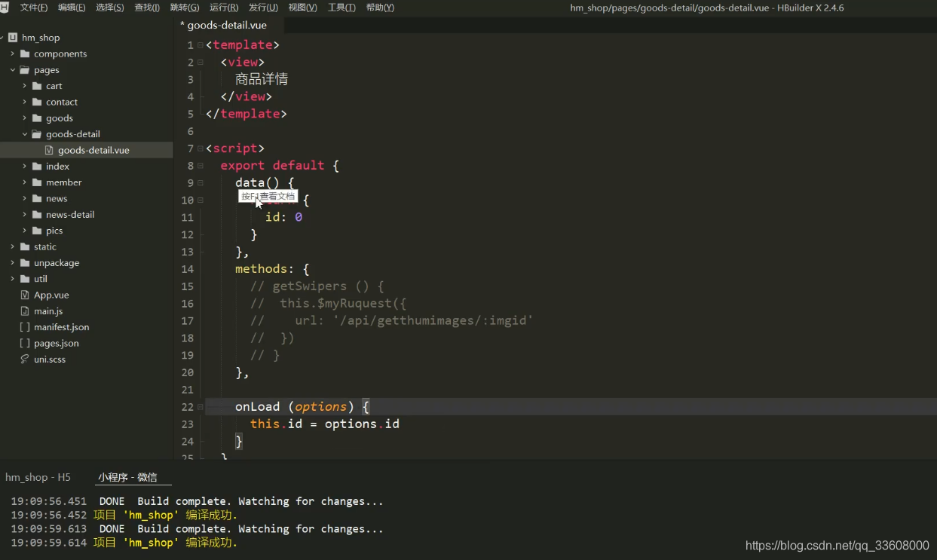Screen dimensions: 937x560
Task: Click the goods folder icon
Action: (x=37, y=118)
